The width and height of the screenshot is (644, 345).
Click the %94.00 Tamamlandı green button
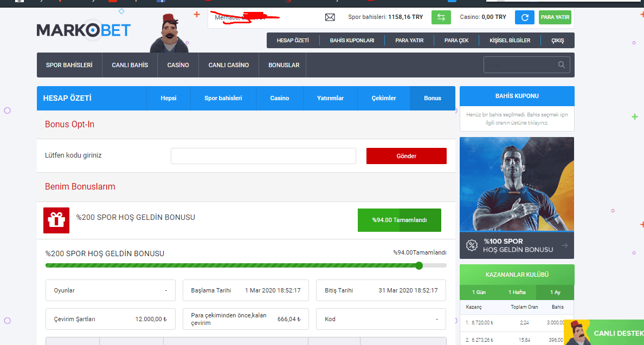pos(399,220)
